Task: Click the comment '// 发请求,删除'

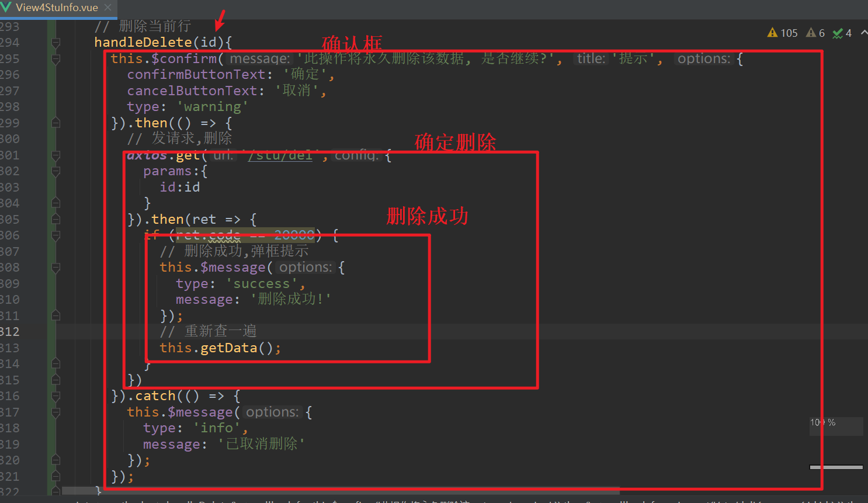Action: pos(180,138)
